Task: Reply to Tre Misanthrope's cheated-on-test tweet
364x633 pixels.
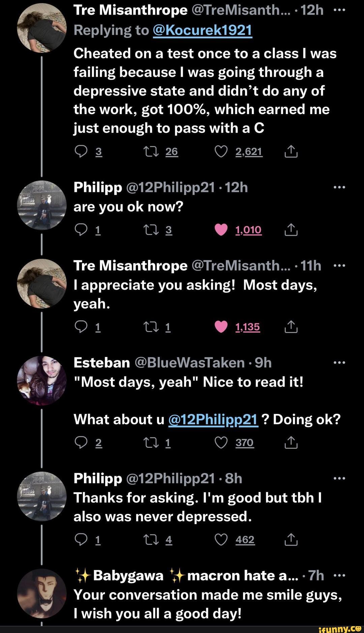Action: 81,152
